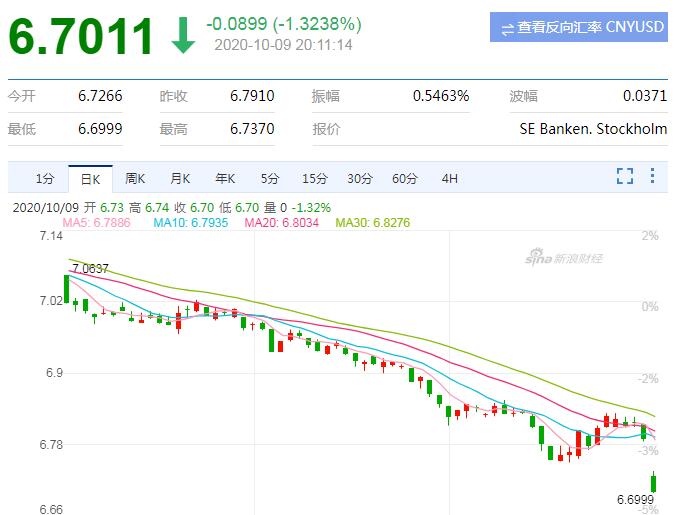Click the green down arrow beside price
The width and height of the screenshot is (675, 515).
pyautogui.click(x=183, y=35)
